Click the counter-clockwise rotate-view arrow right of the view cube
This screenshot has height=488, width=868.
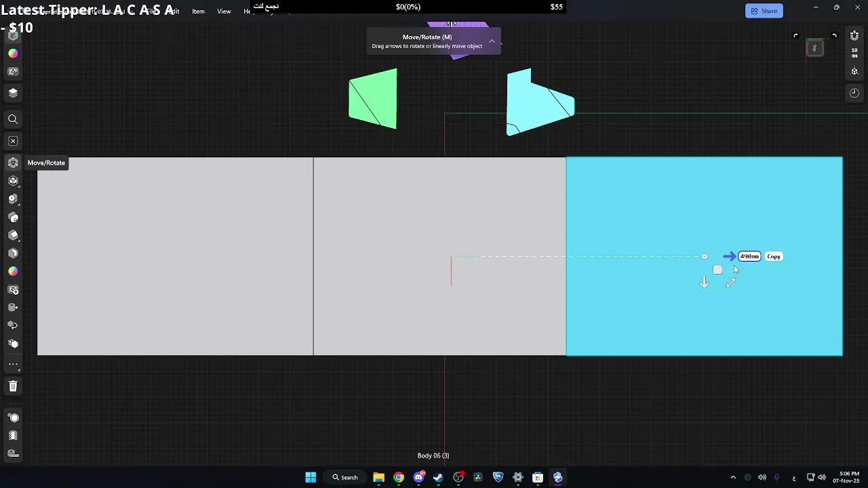[835, 35]
